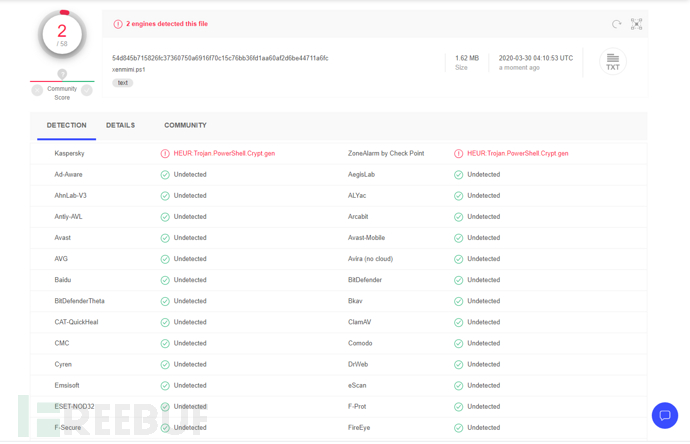Viewport: 690px width, 444px height.
Task: Click the file hash string
Action: (220, 58)
